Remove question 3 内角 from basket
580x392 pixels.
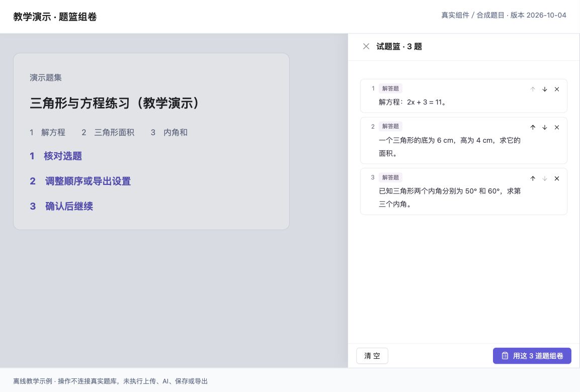tap(557, 178)
